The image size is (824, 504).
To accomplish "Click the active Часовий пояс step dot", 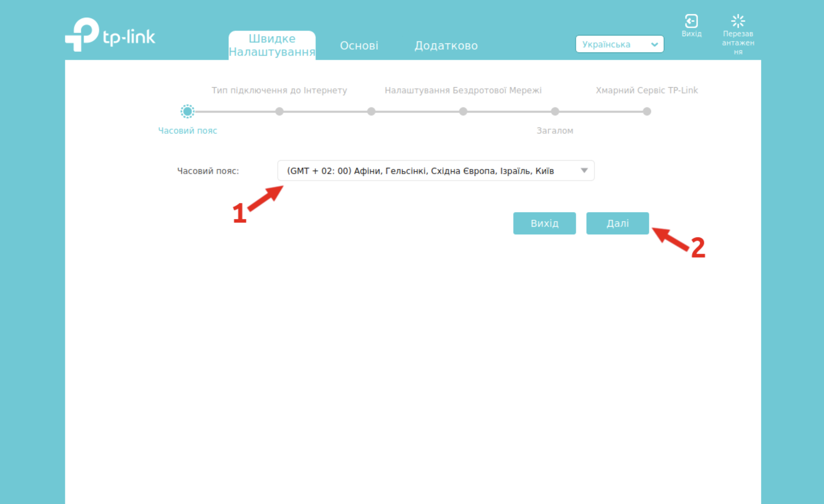I will pyautogui.click(x=187, y=111).
